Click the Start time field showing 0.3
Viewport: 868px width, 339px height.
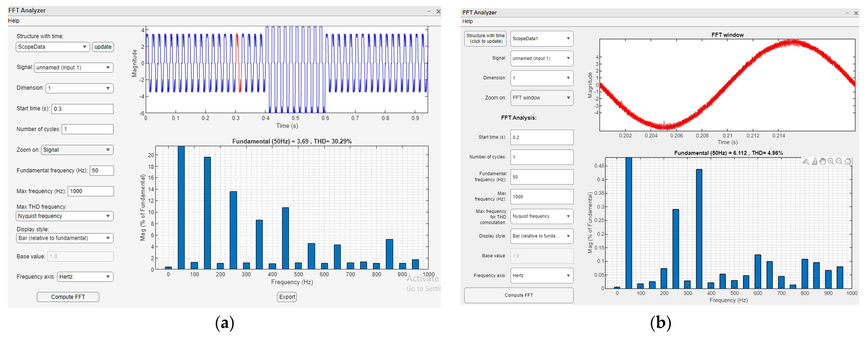click(82, 109)
